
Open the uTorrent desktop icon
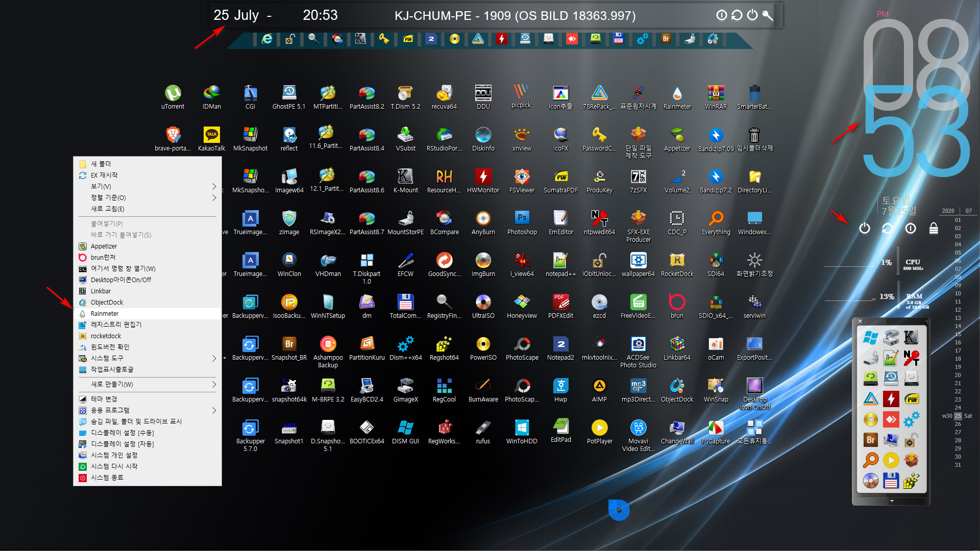173,97
